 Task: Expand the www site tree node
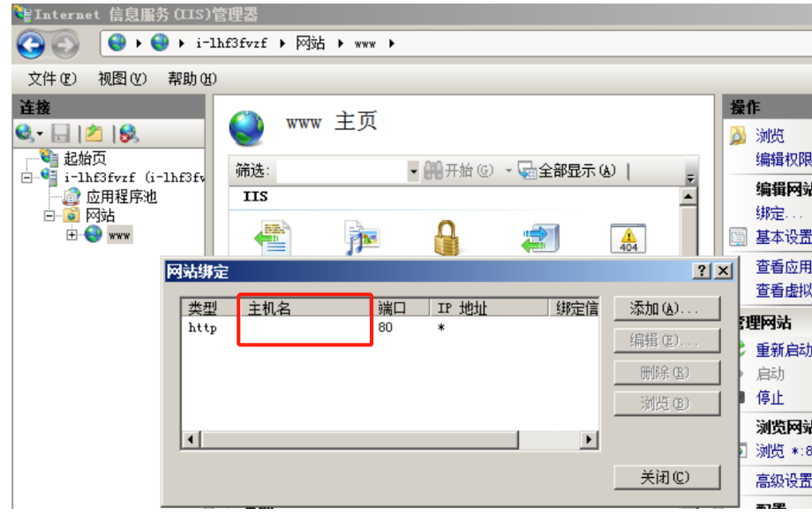click(x=71, y=235)
